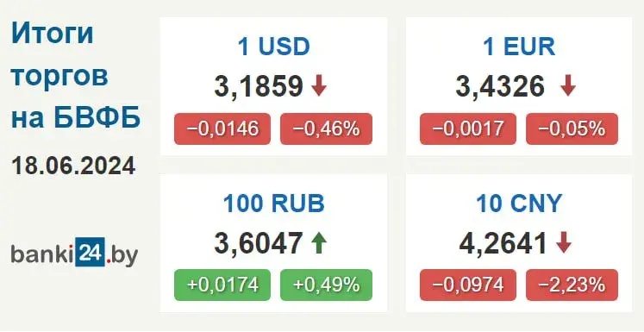644x332 pixels.
Task: Open the 100 RUB heading link
Action: point(273,203)
